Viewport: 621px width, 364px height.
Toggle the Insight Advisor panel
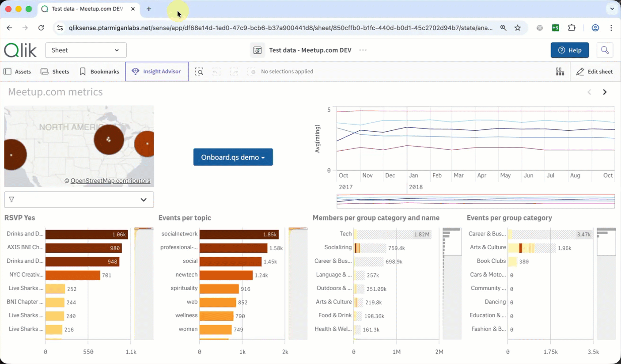pos(157,72)
